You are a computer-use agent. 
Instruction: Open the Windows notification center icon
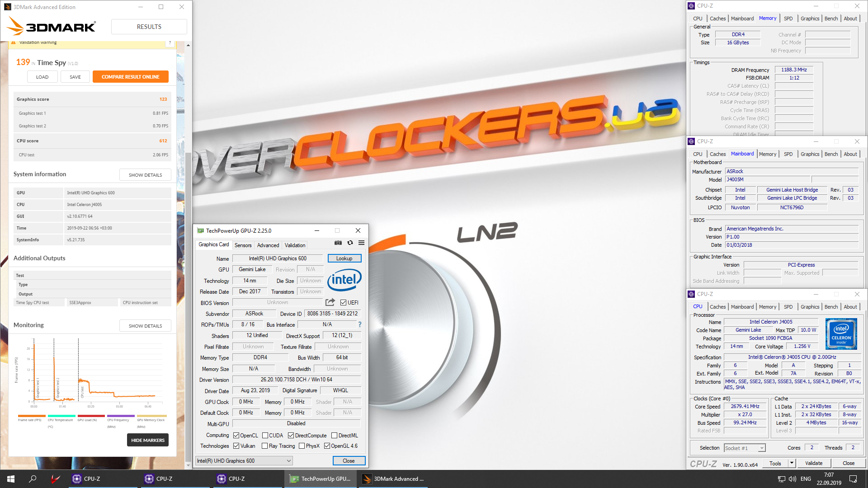(853, 479)
